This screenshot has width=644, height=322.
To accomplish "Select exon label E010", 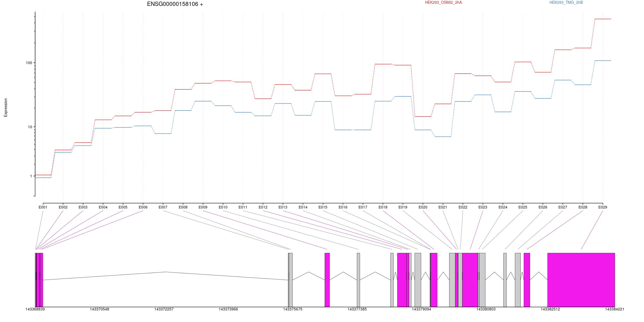I will [223, 207].
